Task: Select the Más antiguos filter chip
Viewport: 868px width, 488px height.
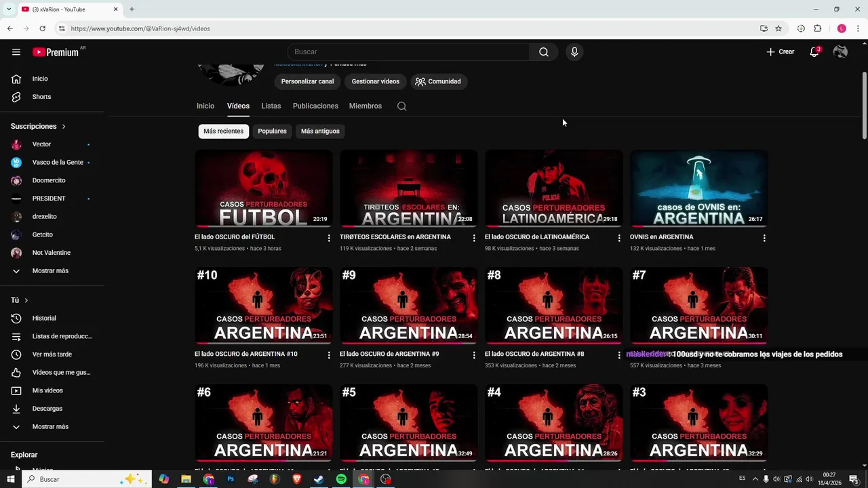Action: click(x=320, y=131)
